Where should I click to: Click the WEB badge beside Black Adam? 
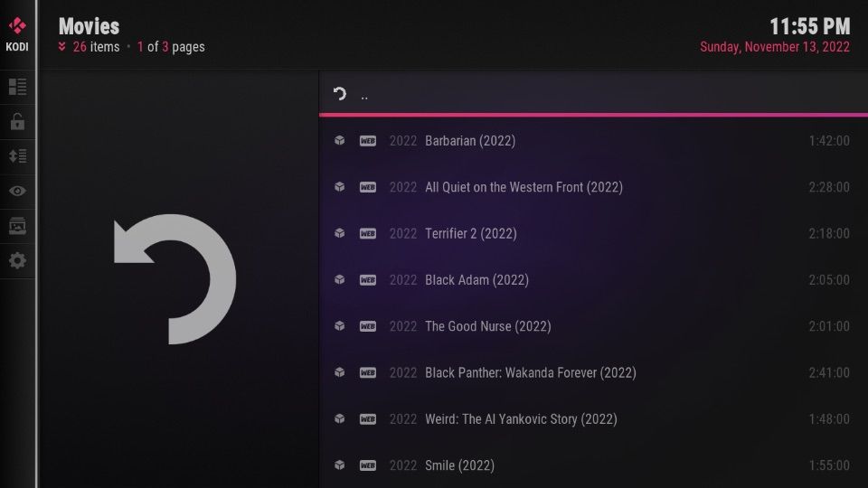[368, 280]
